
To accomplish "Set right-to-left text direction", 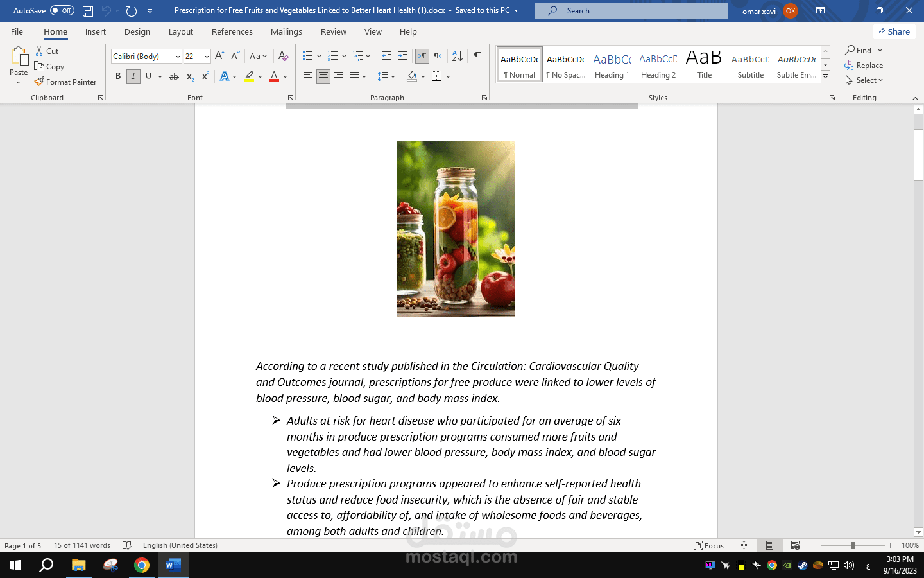I will point(438,56).
